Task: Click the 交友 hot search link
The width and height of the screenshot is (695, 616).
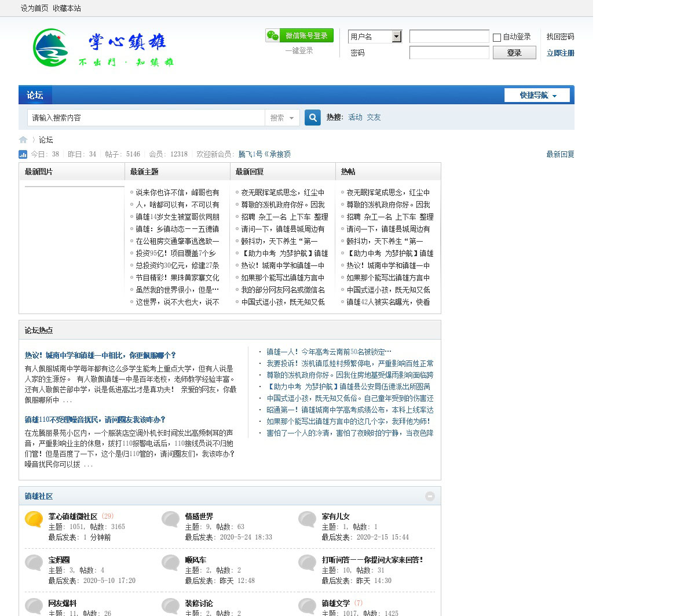Action: (374, 117)
